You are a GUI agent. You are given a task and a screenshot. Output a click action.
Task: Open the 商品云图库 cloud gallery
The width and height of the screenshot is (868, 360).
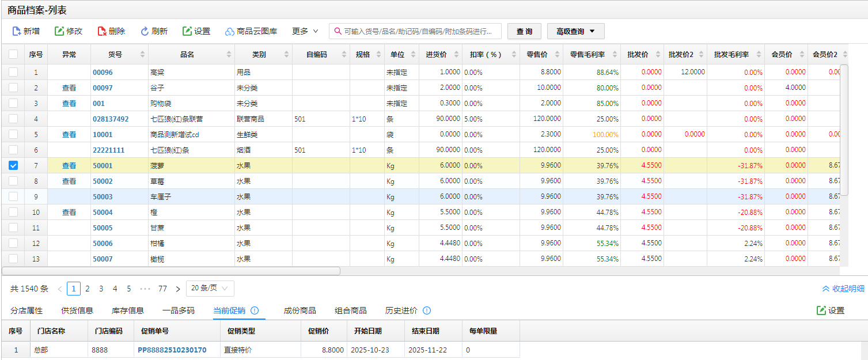pyautogui.click(x=230, y=32)
